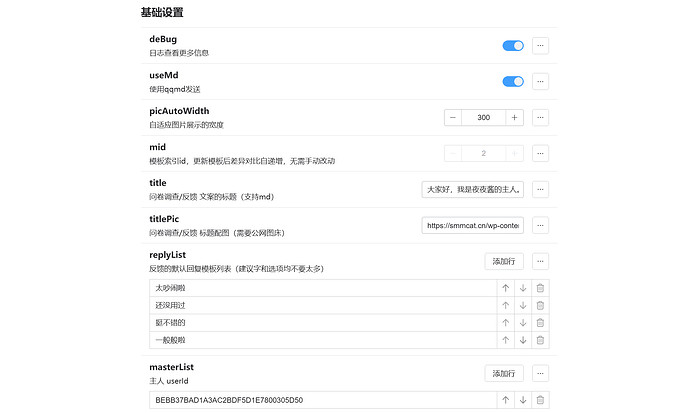Open more options for picAutoWidth
This screenshot has height=413, width=690.
540,117
